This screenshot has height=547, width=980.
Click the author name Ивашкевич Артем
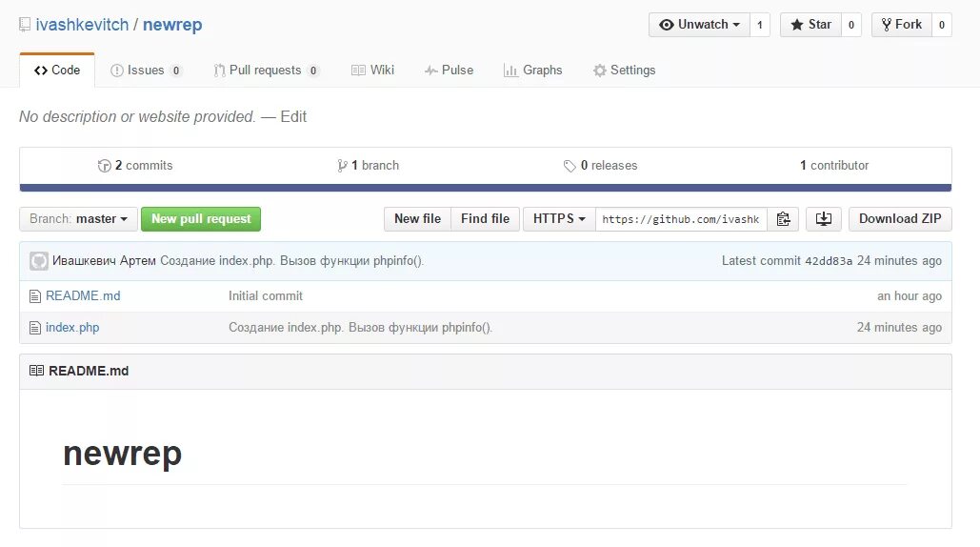pyautogui.click(x=104, y=261)
